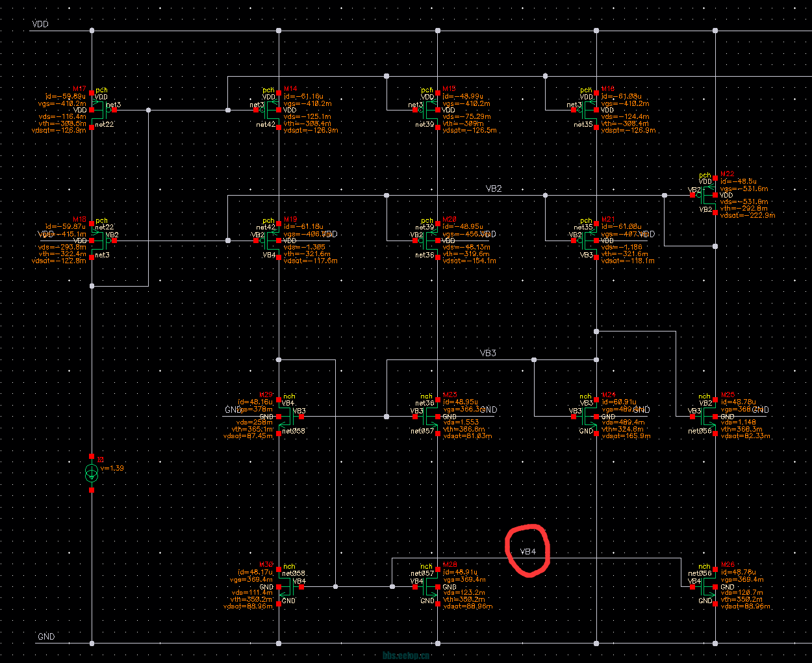Click the red gate pin of M22
The height and width of the screenshot is (663, 812).
(x=693, y=195)
